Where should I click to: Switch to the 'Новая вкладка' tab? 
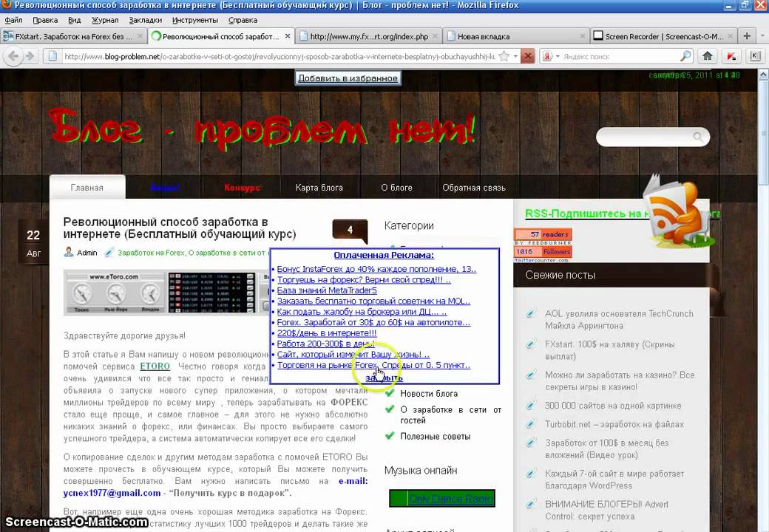[516, 36]
